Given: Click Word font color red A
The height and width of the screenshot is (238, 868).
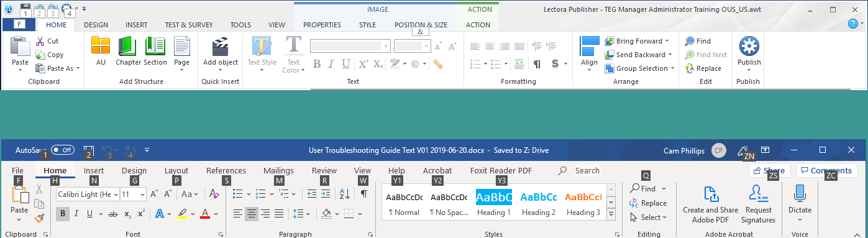Looking at the screenshot, I should pyautogui.click(x=206, y=214).
